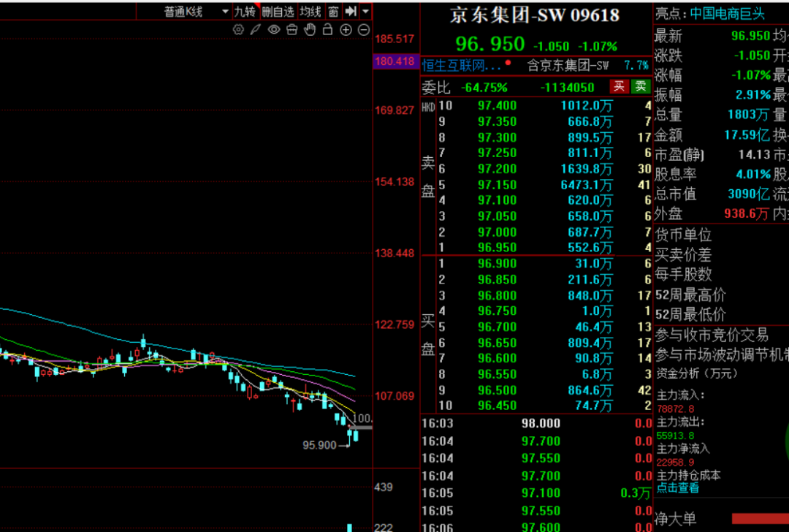Viewport: 789px width, 532px height.
Task: Click the 主力流入 78872.8 value
Action: pos(675,408)
